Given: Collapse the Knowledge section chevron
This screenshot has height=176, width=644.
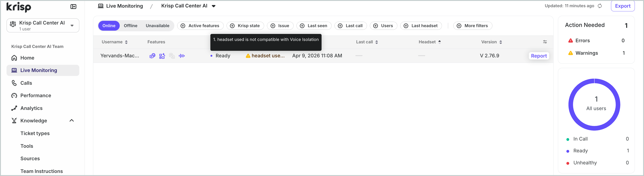Looking at the screenshot, I should 71,121.
